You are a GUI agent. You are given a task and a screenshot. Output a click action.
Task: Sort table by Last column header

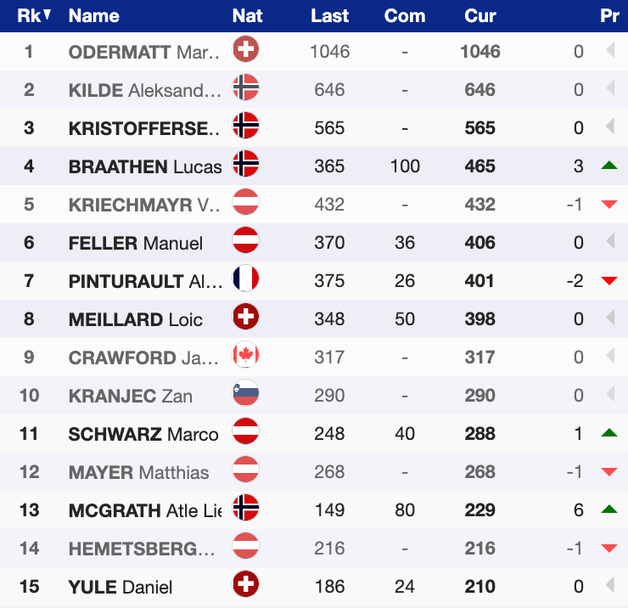pyautogui.click(x=329, y=15)
